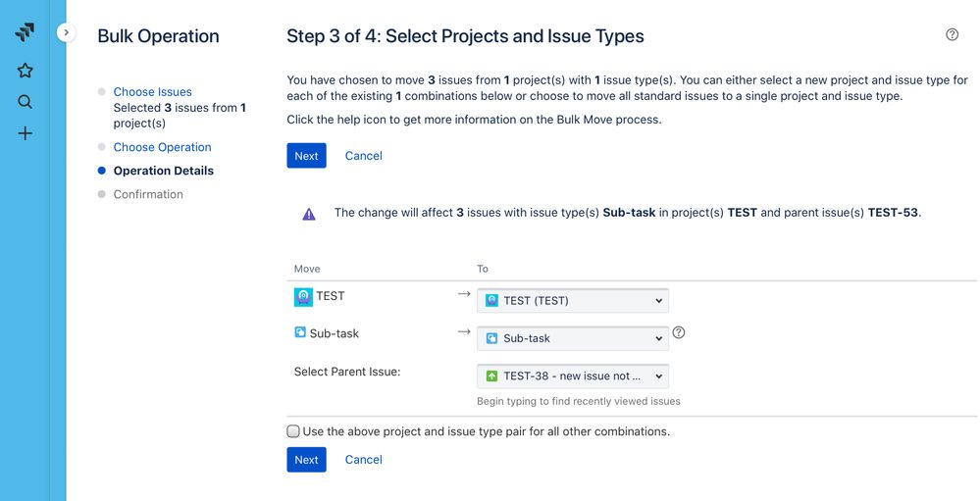Select Operation Details step
The image size is (980, 501).
coord(164,171)
